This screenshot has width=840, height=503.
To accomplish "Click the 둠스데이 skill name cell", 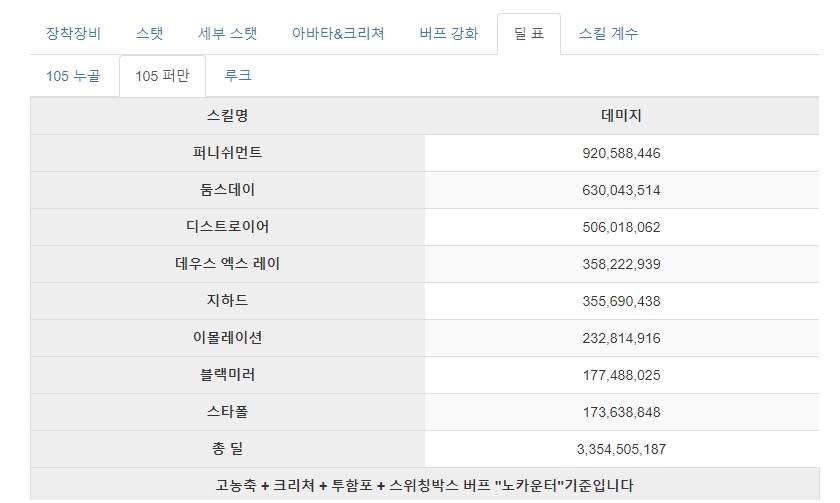I will pos(228,190).
